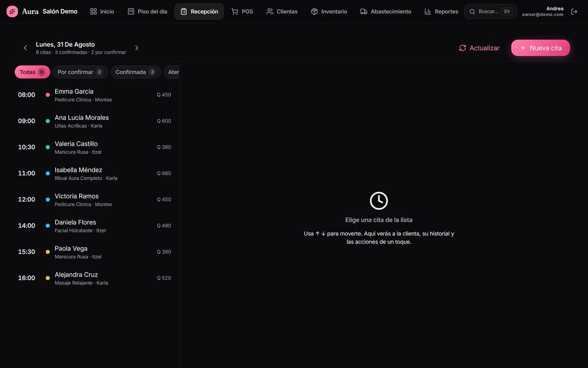Click the Reportes bar chart icon
Screen dimensions: 588x368
(x=428, y=11)
